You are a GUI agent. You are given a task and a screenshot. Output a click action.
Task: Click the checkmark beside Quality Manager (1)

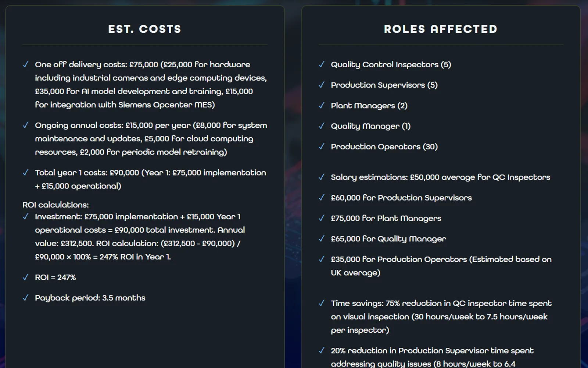pos(322,126)
